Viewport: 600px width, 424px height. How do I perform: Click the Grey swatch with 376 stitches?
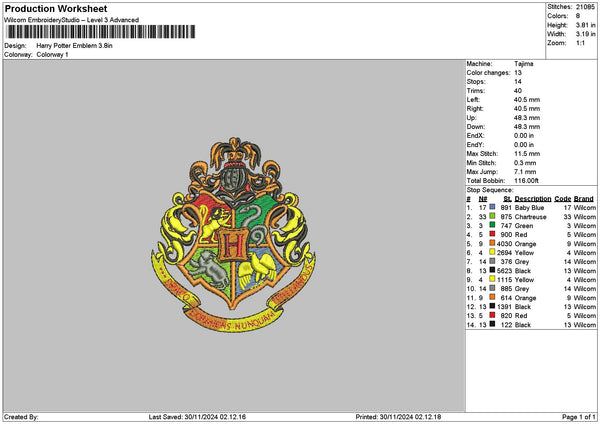tap(492, 261)
